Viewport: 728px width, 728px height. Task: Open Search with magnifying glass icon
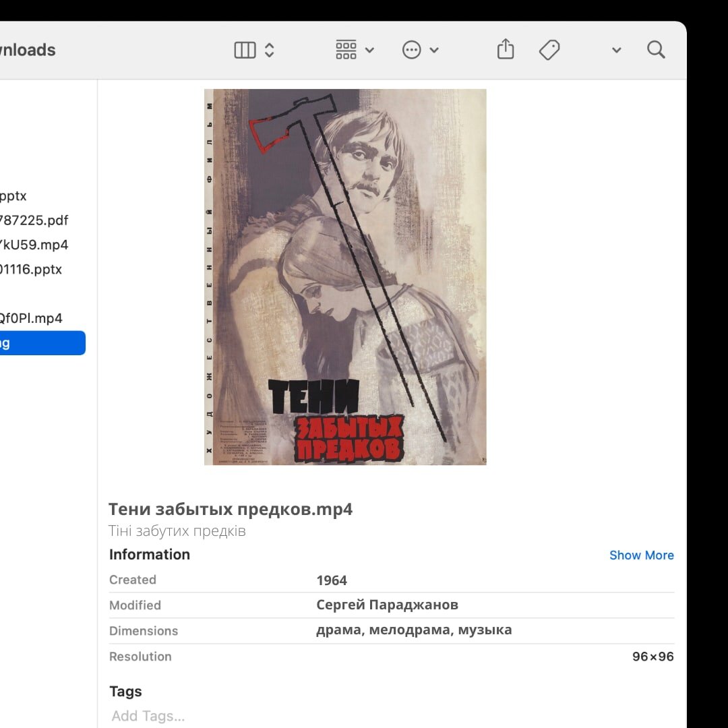[x=656, y=50]
